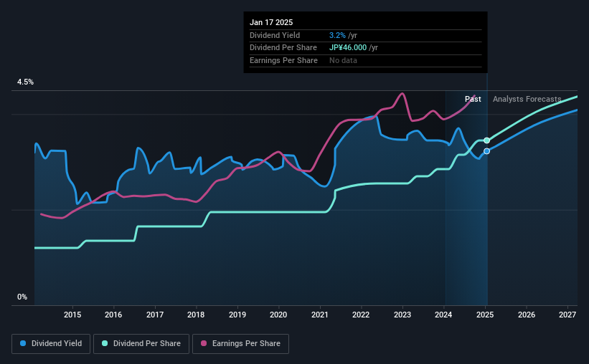Toggle the Earnings Per Share legend button
The width and height of the screenshot is (589, 364).
point(240,344)
